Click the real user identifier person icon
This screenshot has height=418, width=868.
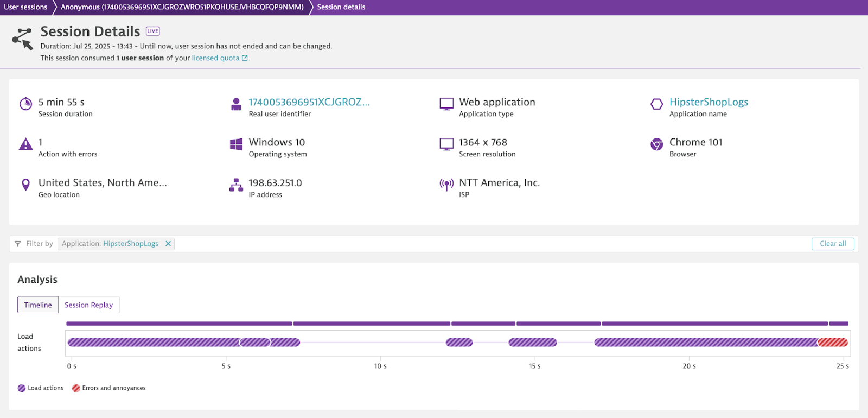pos(236,104)
